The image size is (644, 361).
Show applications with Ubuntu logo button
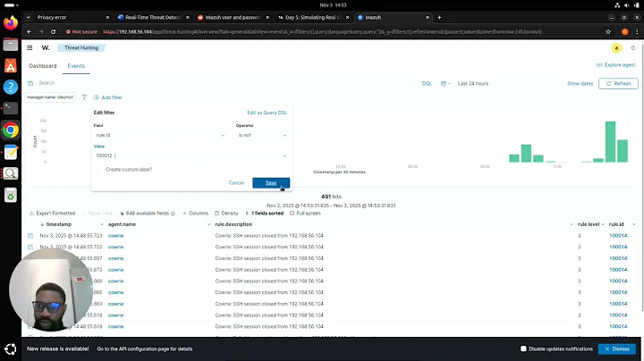point(11,349)
